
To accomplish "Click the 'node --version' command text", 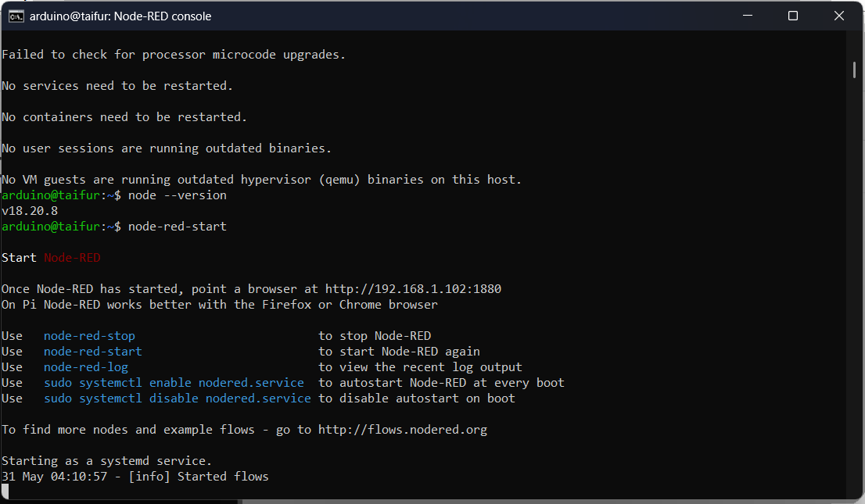I will (x=177, y=195).
